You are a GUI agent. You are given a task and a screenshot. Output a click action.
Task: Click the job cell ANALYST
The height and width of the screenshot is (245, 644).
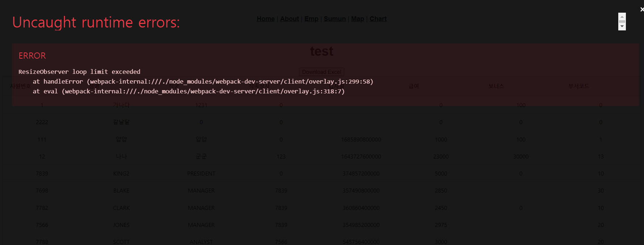tap(201, 242)
